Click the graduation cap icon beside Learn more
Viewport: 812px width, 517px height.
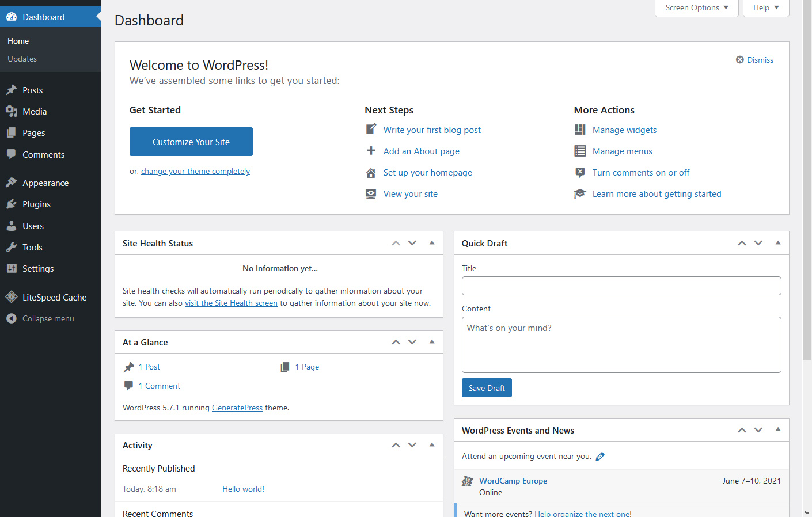pyautogui.click(x=580, y=194)
